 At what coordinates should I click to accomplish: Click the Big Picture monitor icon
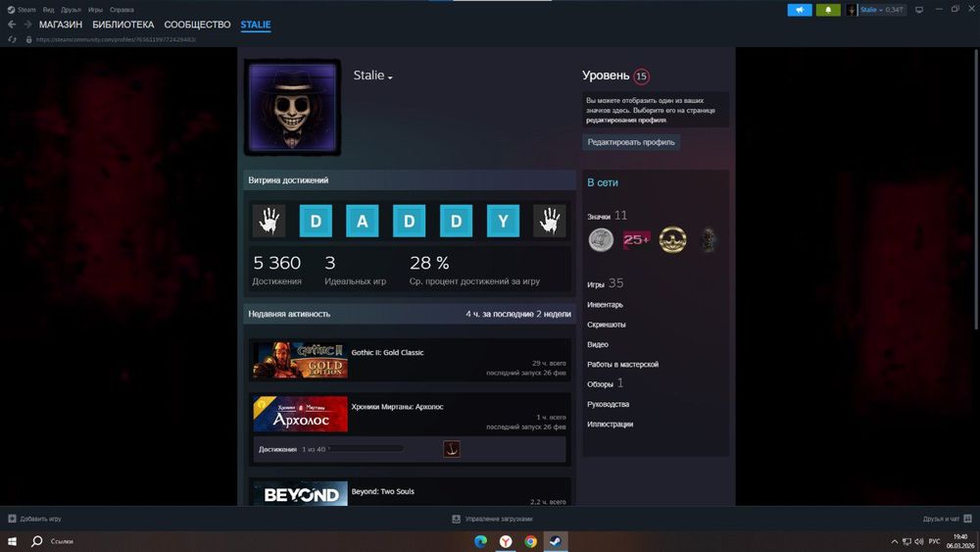pos(919,10)
